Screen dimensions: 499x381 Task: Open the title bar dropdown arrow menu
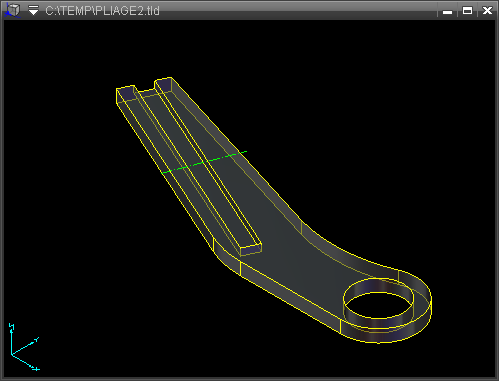click(x=33, y=10)
